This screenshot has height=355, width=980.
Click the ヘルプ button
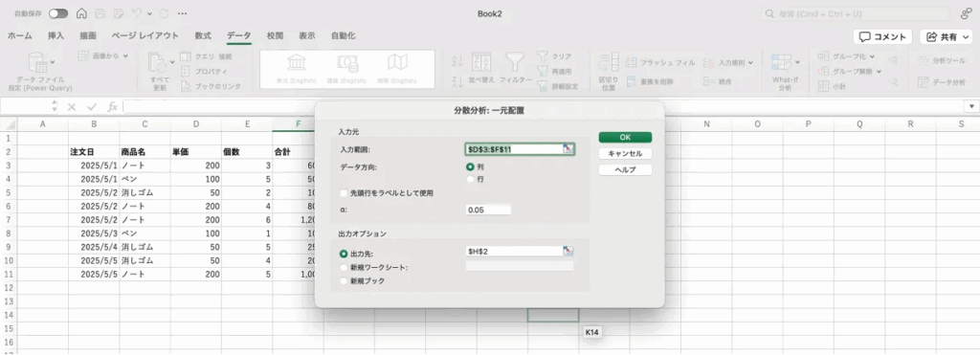pyautogui.click(x=625, y=169)
